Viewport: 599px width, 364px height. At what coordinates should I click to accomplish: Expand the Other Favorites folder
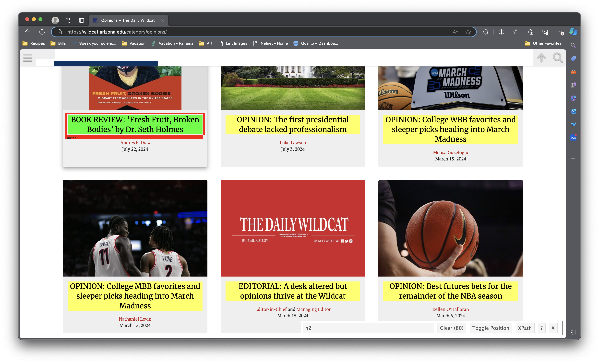coord(543,43)
